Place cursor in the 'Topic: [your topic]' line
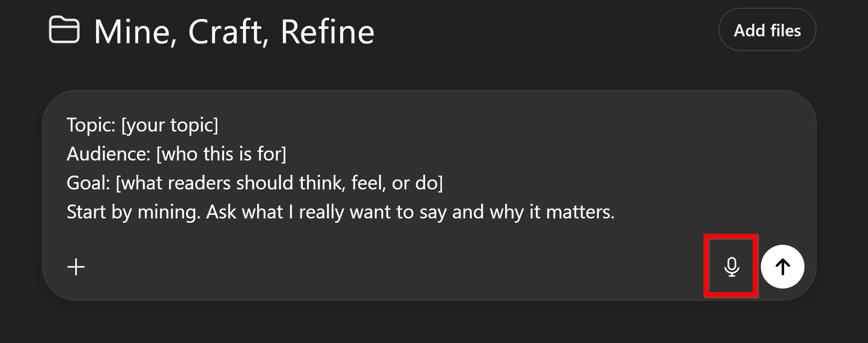The height and width of the screenshot is (343, 868). pos(142,125)
